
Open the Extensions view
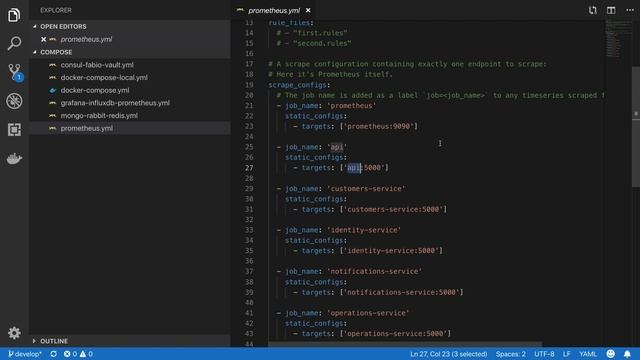click(14, 130)
